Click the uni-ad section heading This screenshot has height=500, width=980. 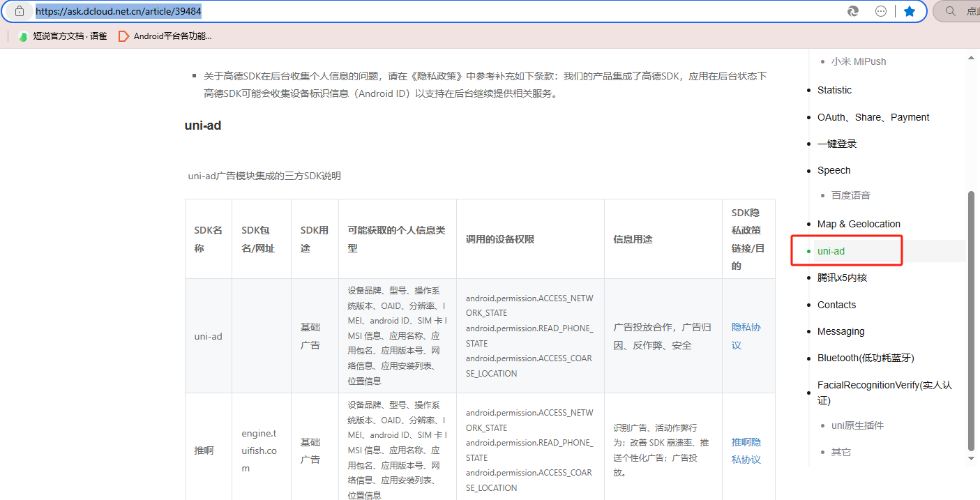203,126
